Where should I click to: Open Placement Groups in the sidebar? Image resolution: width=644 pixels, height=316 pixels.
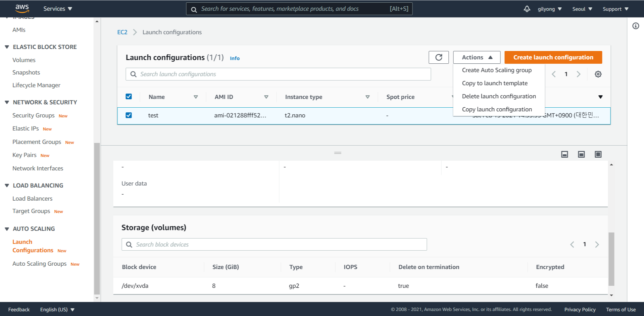[37, 142]
